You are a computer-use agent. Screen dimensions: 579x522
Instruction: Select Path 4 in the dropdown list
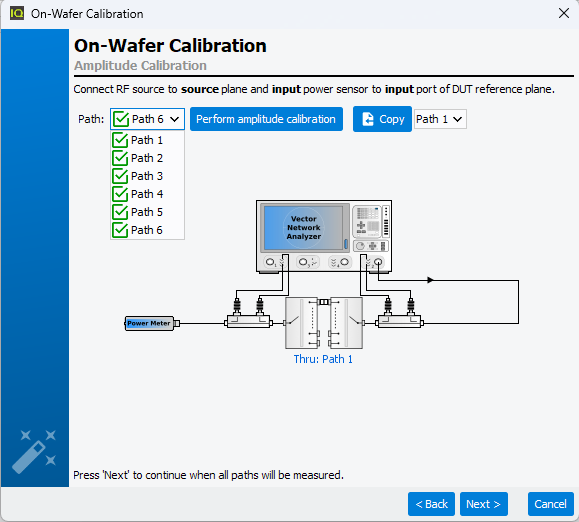[147, 194]
